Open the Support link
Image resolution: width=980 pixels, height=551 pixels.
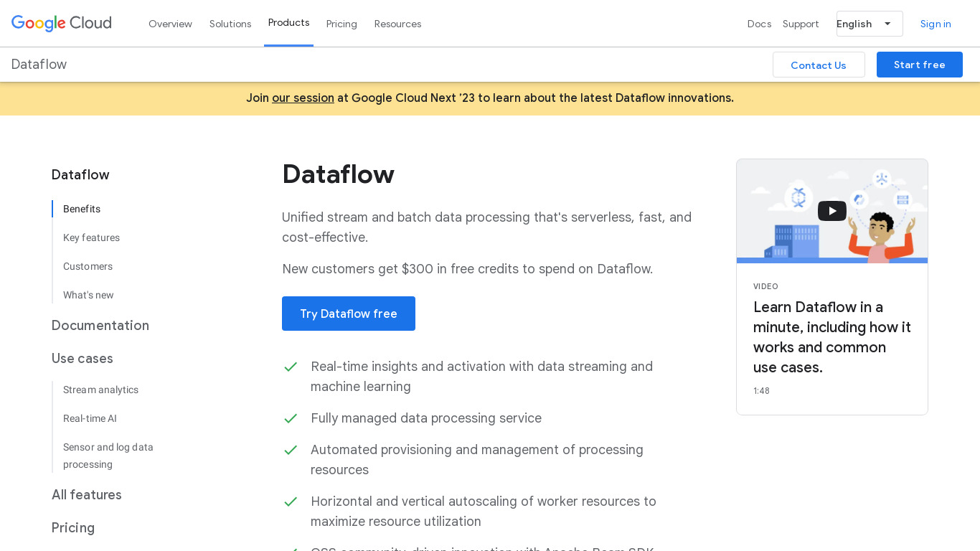[x=801, y=24]
